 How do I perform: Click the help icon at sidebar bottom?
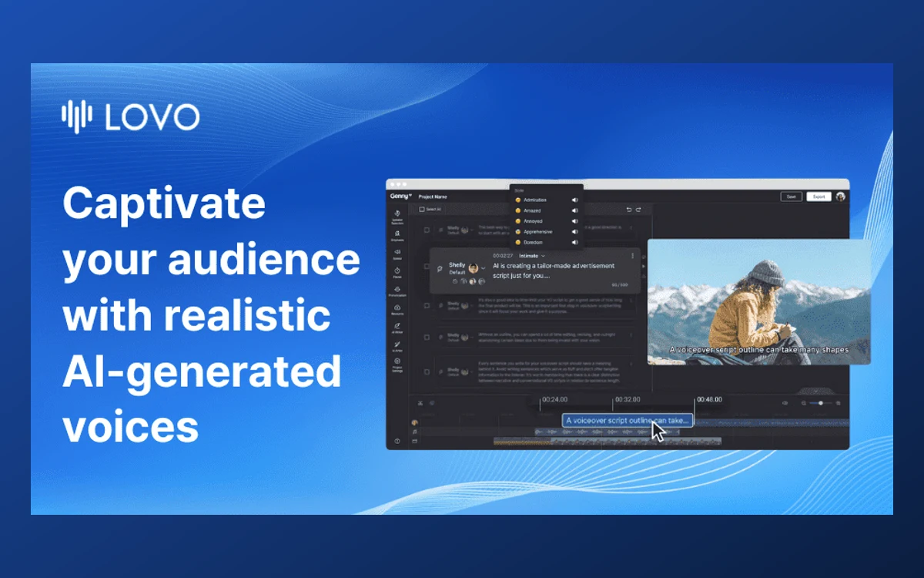tap(397, 441)
